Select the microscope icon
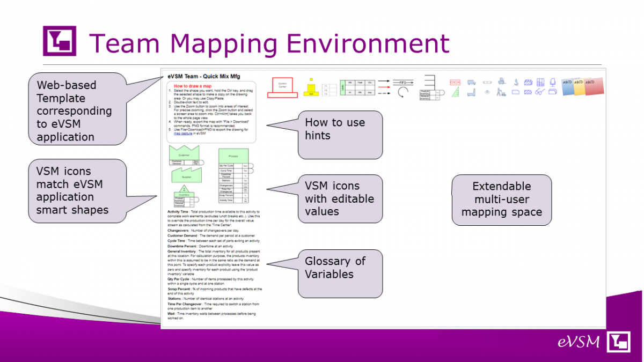This screenshot has height=362, width=644. (516, 82)
